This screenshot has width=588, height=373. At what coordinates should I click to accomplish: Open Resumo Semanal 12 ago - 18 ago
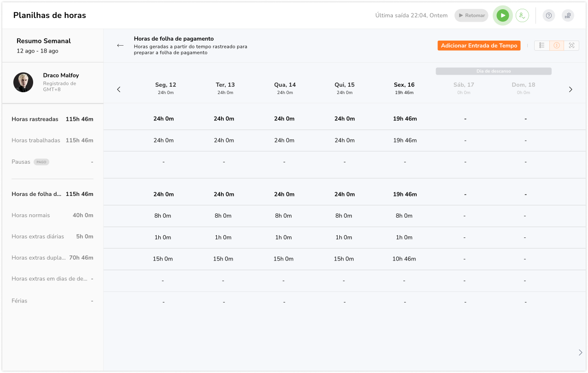click(44, 46)
